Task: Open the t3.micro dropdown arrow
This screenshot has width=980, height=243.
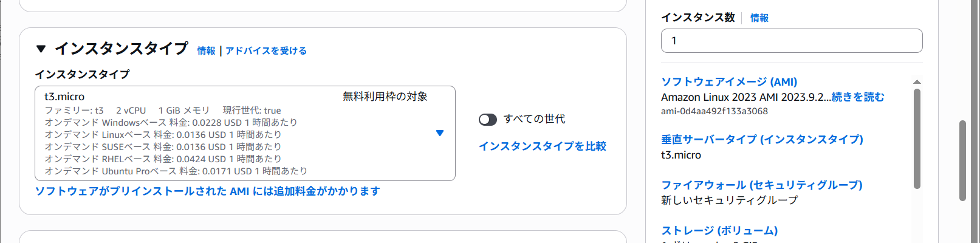Action: click(x=440, y=133)
